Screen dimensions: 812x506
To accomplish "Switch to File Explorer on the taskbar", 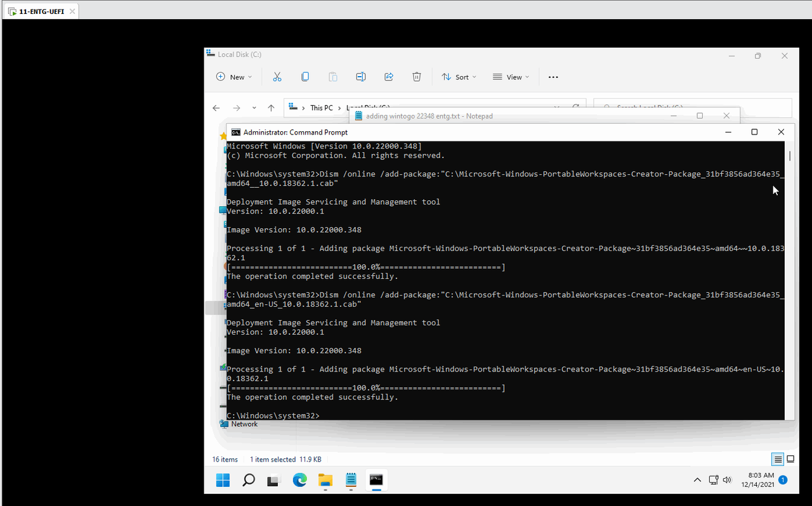I will [x=325, y=480].
